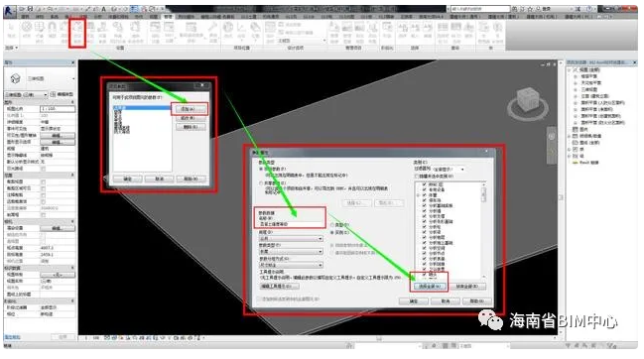Click Save in quick access toolbar
The image size is (644, 359).
[x=31, y=9]
